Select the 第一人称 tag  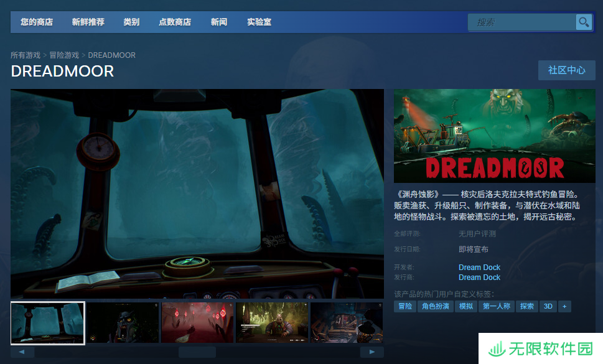pyautogui.click(x=497, y=306)
